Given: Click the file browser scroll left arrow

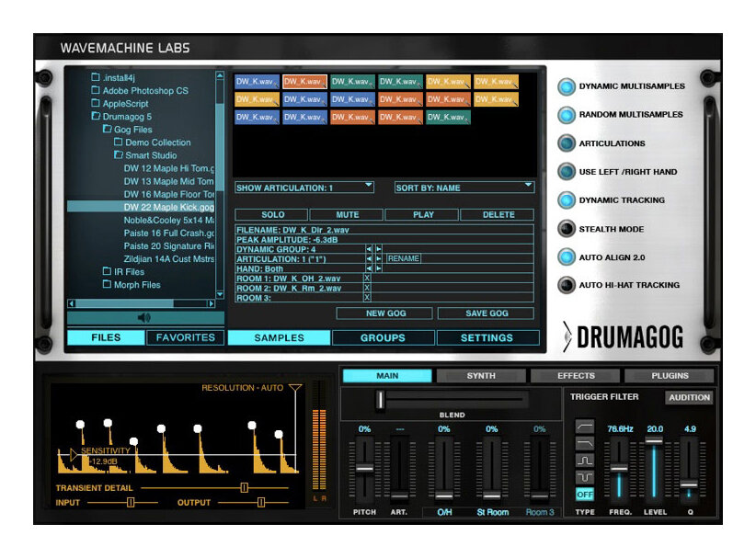Looking at the screenshot, I should pos(72,303).
